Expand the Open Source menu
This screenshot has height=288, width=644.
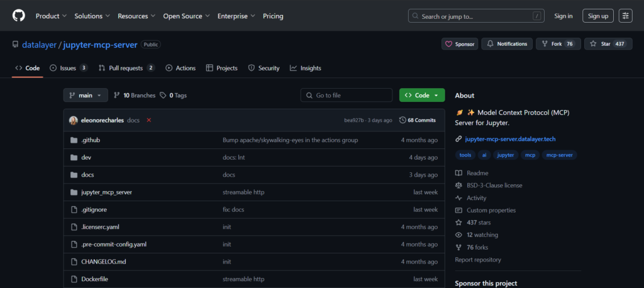pos(186,16)
